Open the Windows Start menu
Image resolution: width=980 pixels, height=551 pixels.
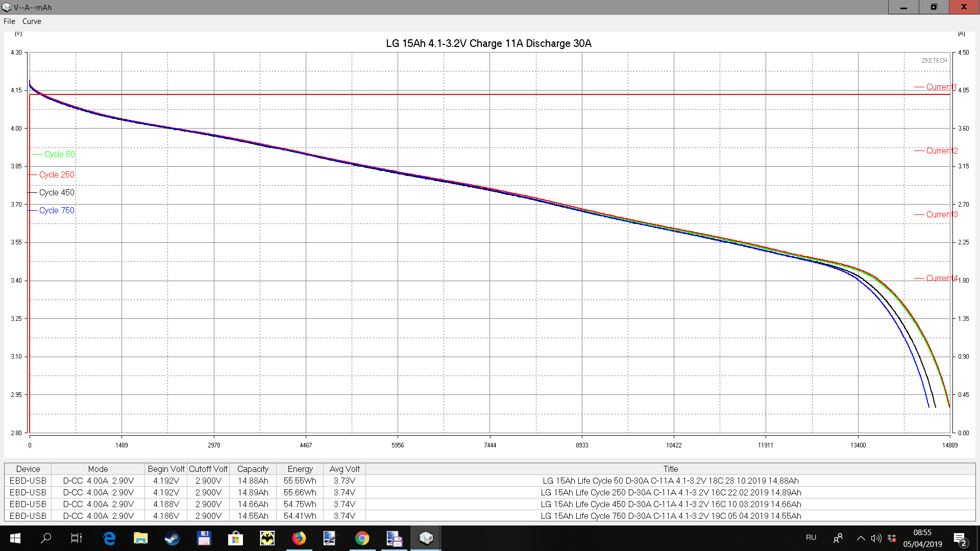[x=15, y=538]
